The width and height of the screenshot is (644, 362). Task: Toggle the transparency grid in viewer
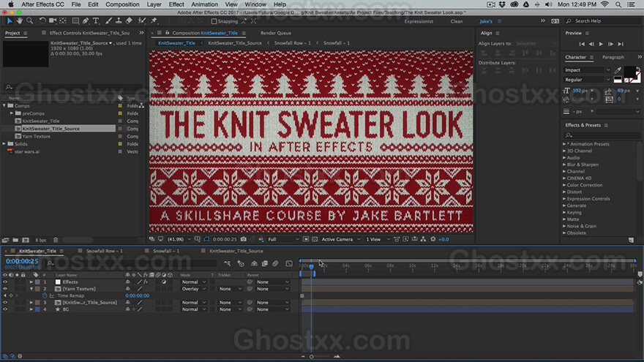coord(315,239)
